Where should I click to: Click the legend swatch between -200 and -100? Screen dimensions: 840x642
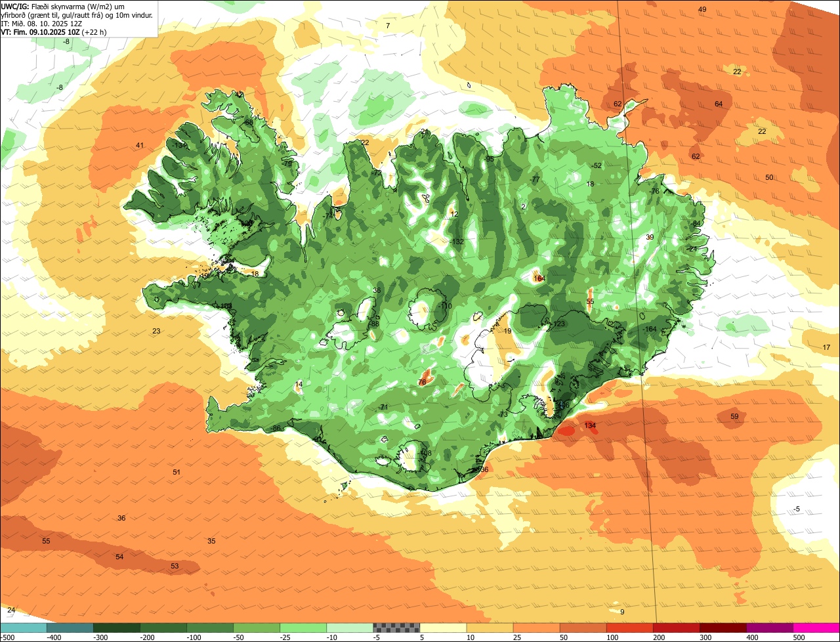coord(163,628)
